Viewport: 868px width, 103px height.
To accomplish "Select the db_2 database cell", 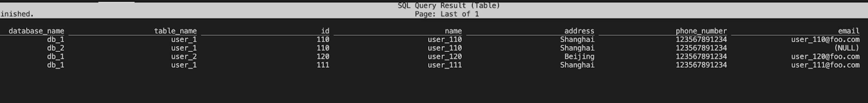I will [56, 48].
